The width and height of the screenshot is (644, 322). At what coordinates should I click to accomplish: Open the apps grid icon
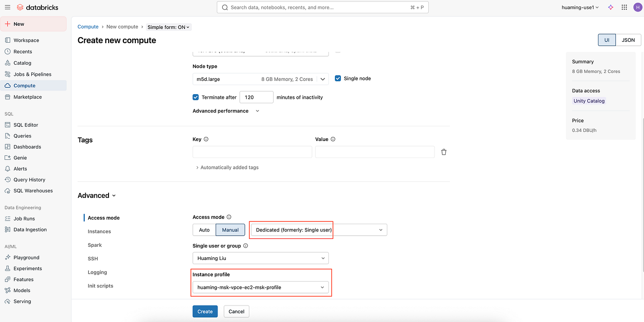pyautogui.click(x=624, y=7)
